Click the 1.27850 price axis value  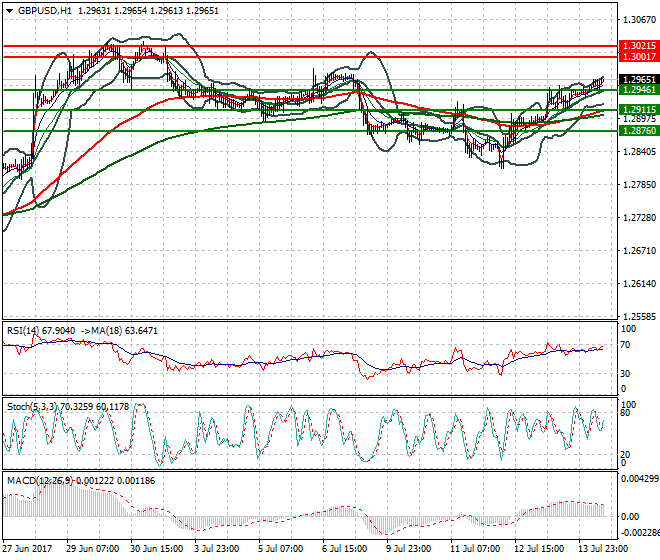pos(639,184)
